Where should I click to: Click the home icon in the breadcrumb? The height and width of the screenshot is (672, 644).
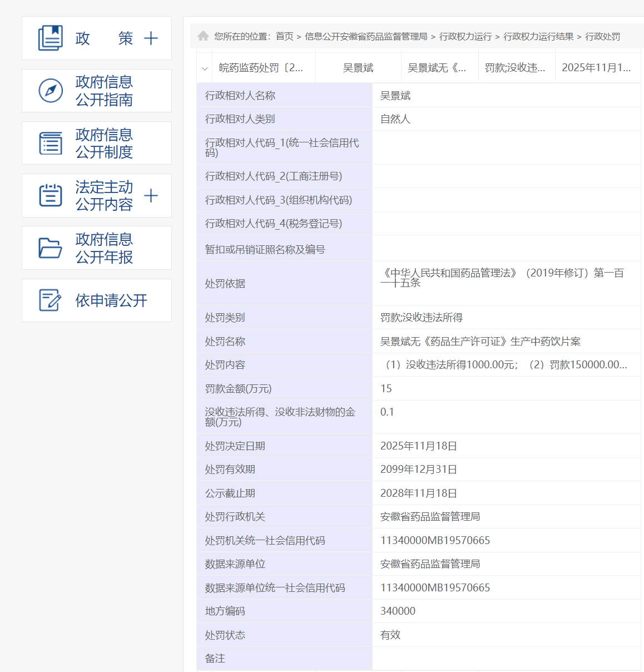click(203, 36)
